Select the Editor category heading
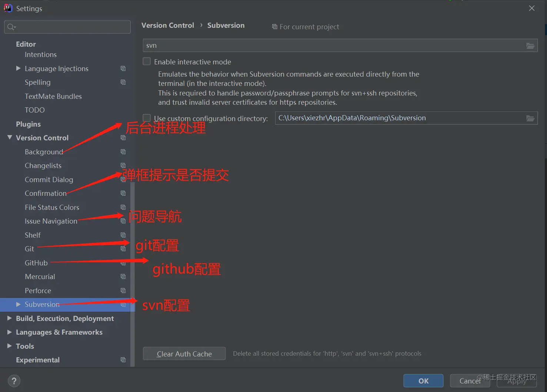547x392 pixels. click(26, 44)
